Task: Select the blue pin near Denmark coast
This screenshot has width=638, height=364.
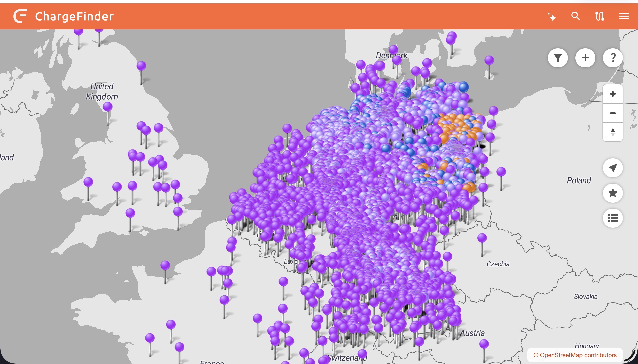Action: tap(463, 87)
